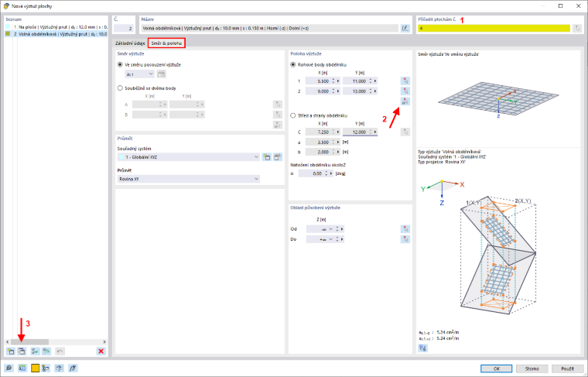588x377 pixels.
Task: Open the 'Do' Z value dropdown
Action: click(x=330, y=239)
